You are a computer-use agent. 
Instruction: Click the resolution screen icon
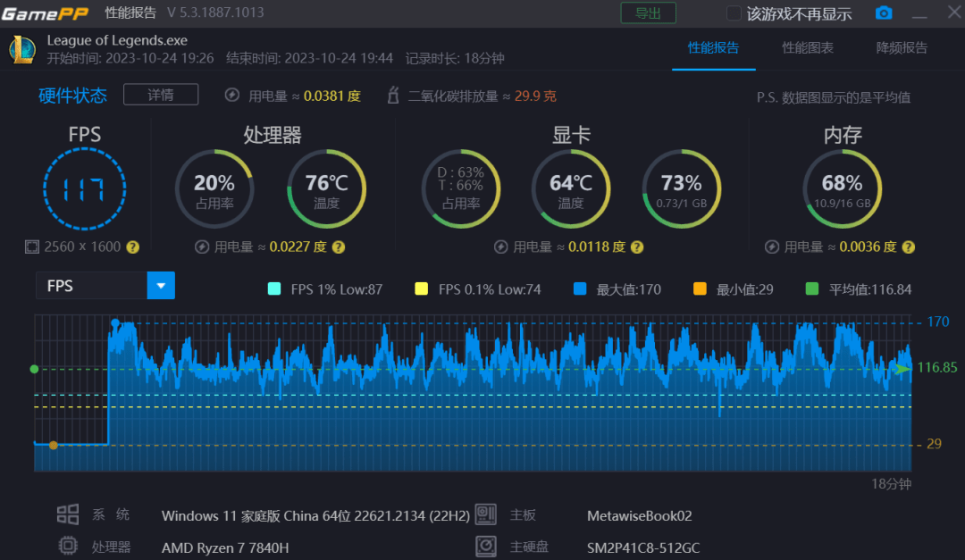(x=32, y=247)
